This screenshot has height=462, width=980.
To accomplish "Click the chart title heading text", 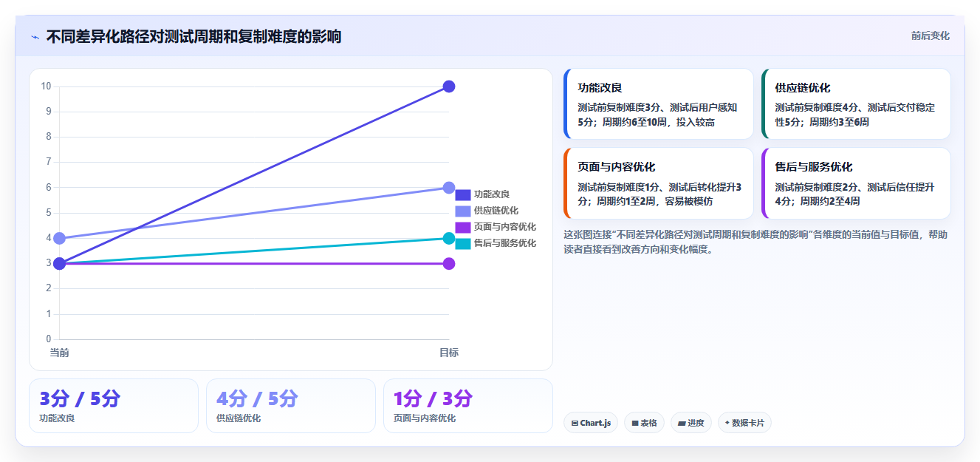I will [x=193, y=37].
